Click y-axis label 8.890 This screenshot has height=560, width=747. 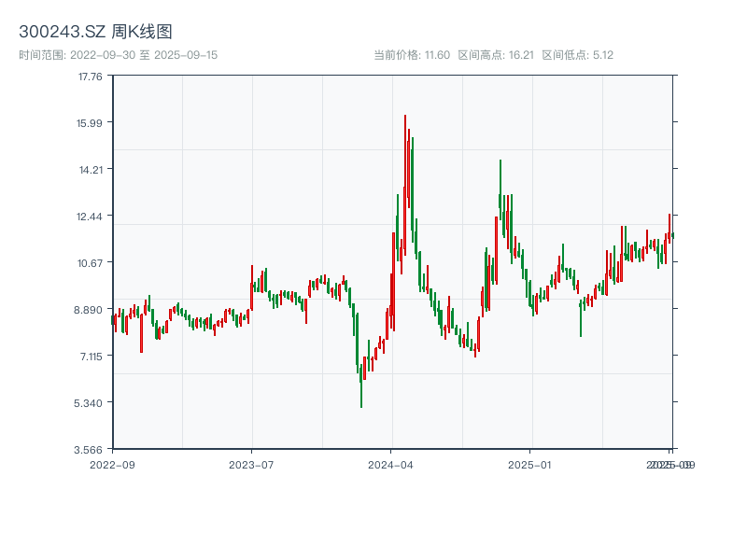click(x=88, y=310)
